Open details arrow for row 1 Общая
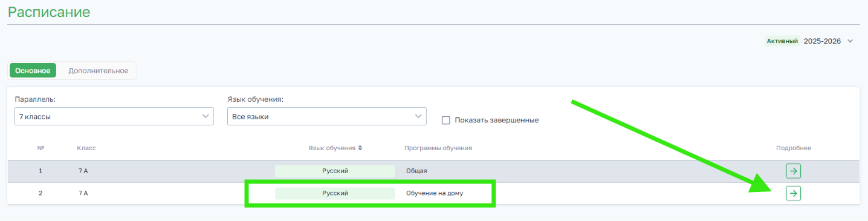Screen dimensions: 868x221 coord(793,171)
